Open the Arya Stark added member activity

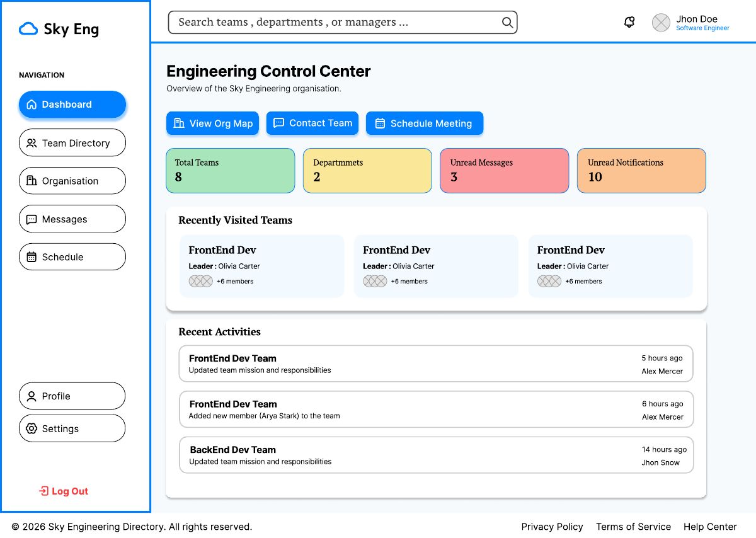pyautogui.click(x=436, y=409)
